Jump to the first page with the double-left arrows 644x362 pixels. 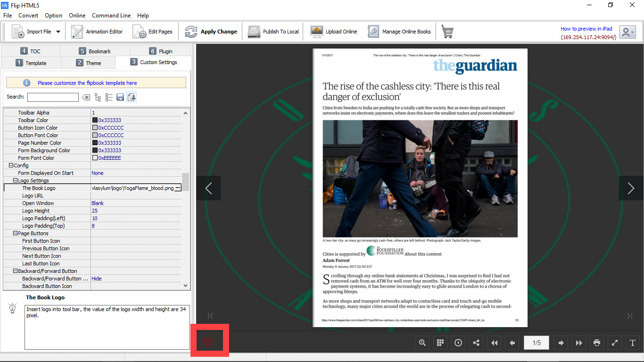(494, 343)
